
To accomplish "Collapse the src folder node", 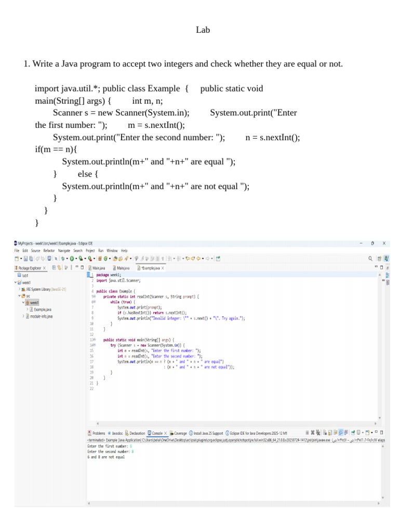I will [19, 296].
